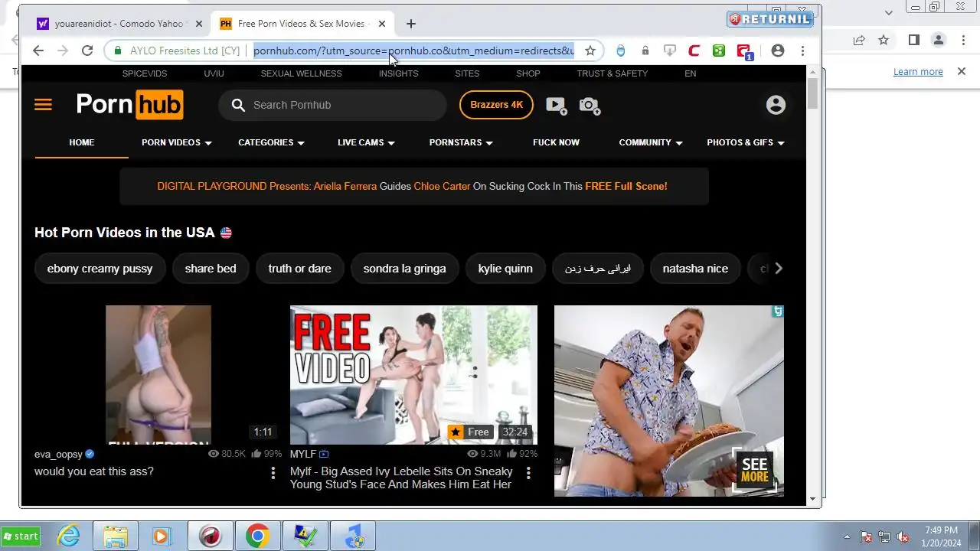This screenshot has height=551, width=980.
Task: Click the green extension icon in the toolbar
Action: pyautogui.click(x=719, y=51)
